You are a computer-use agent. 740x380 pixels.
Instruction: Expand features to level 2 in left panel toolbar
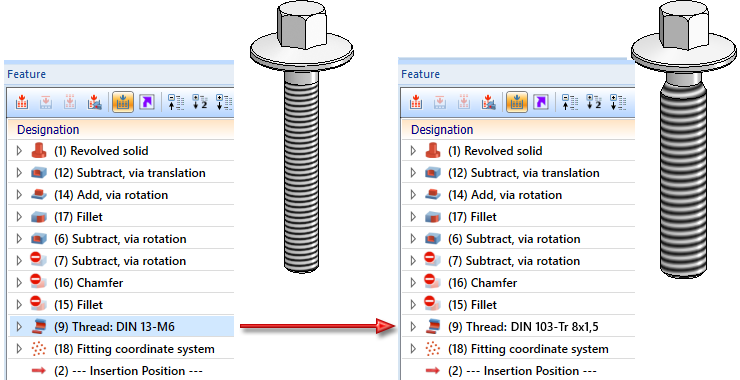200,102
